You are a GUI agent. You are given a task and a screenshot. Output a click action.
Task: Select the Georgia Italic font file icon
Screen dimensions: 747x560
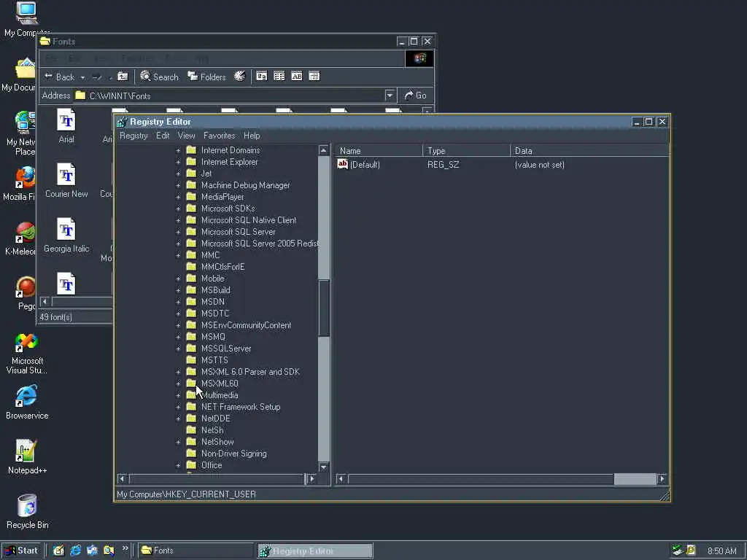click(66, 229)
